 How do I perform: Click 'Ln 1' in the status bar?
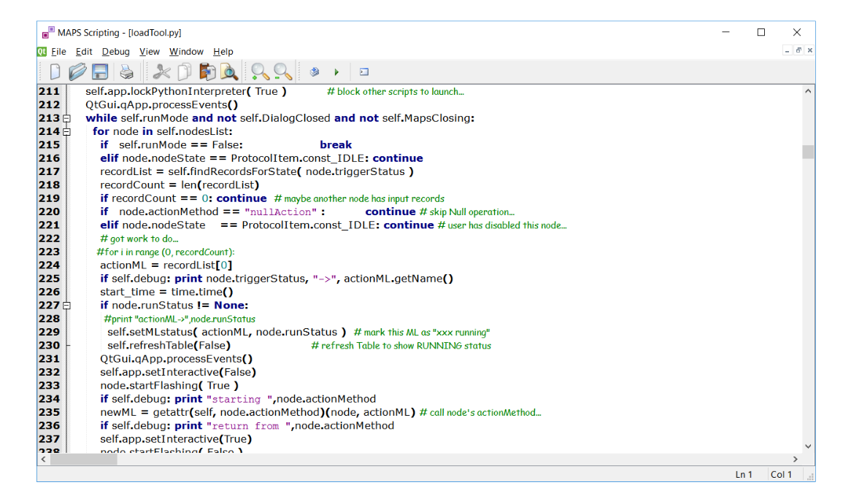click(744, 474)
